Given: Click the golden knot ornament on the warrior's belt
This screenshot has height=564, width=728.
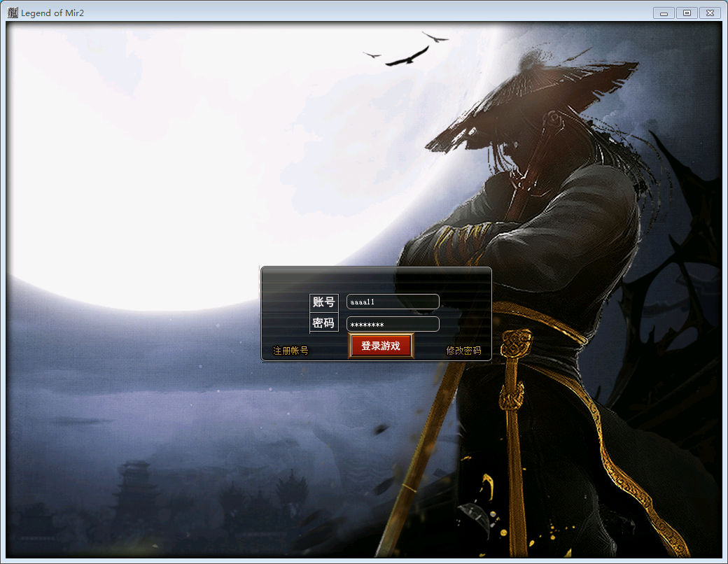Looking at the screenshot, I should pos(515,344).
